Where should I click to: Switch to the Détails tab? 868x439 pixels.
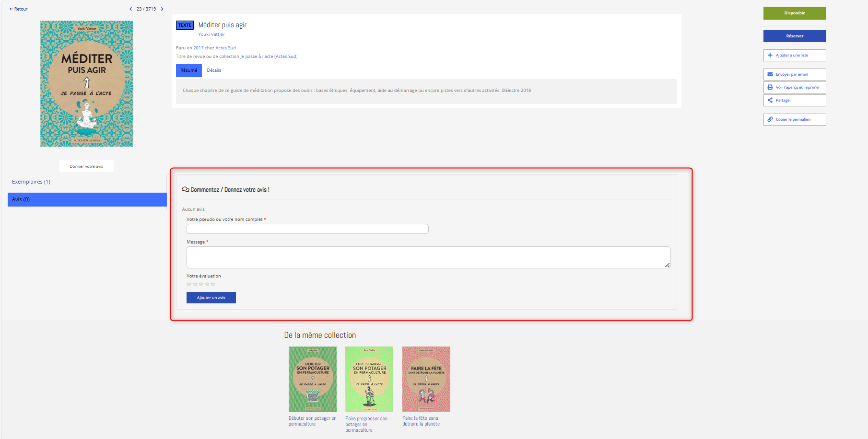pyautogui.click(x=214, y=70)
